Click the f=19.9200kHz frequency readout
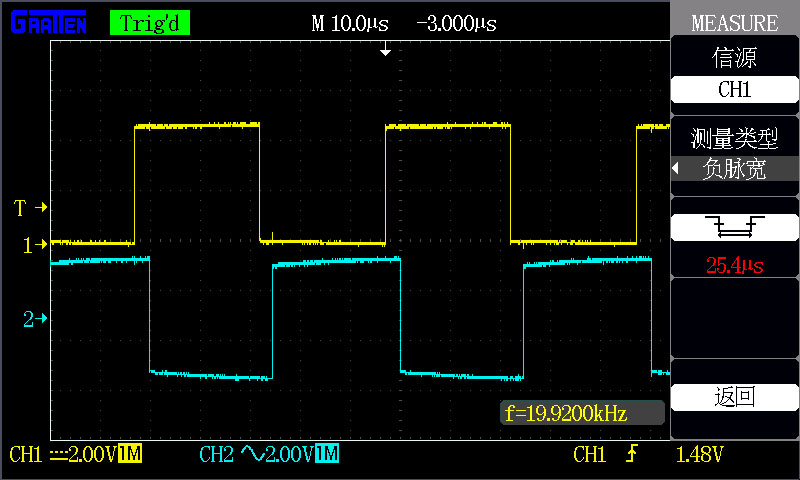Screen dimensions: 800x480 (x=582, y=413)
